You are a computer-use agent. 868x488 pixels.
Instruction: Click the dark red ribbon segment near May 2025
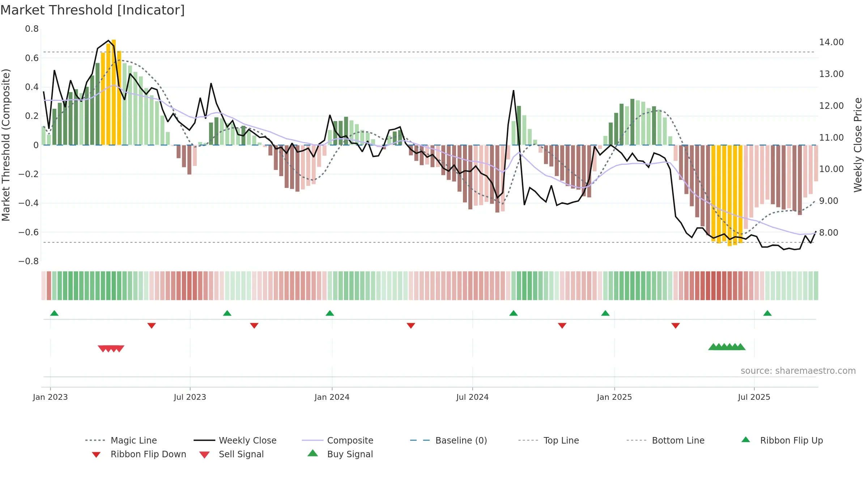click(x=713, y=286)
